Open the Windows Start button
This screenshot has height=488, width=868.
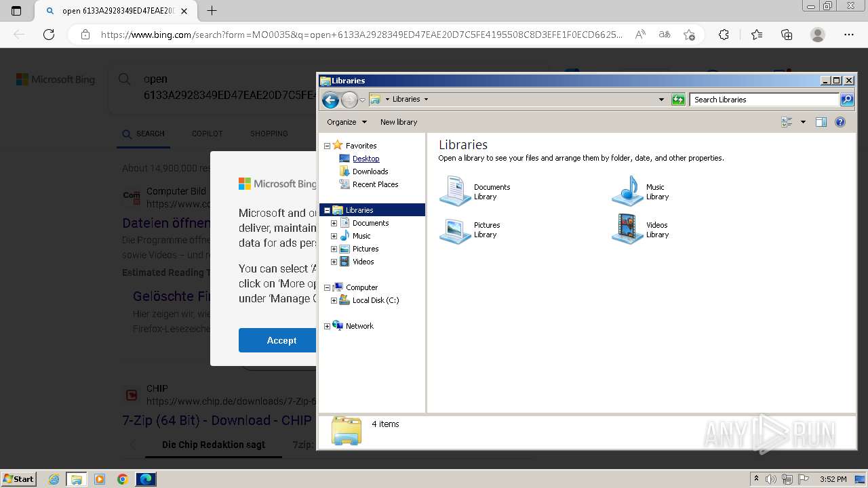click(19, 479)
